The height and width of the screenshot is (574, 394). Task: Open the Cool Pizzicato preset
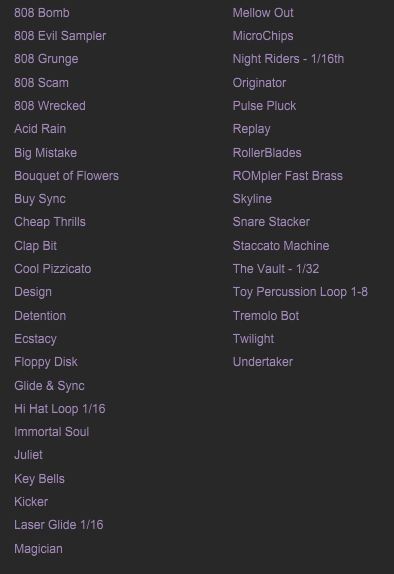pyautogui.click(x=53, y=269)
